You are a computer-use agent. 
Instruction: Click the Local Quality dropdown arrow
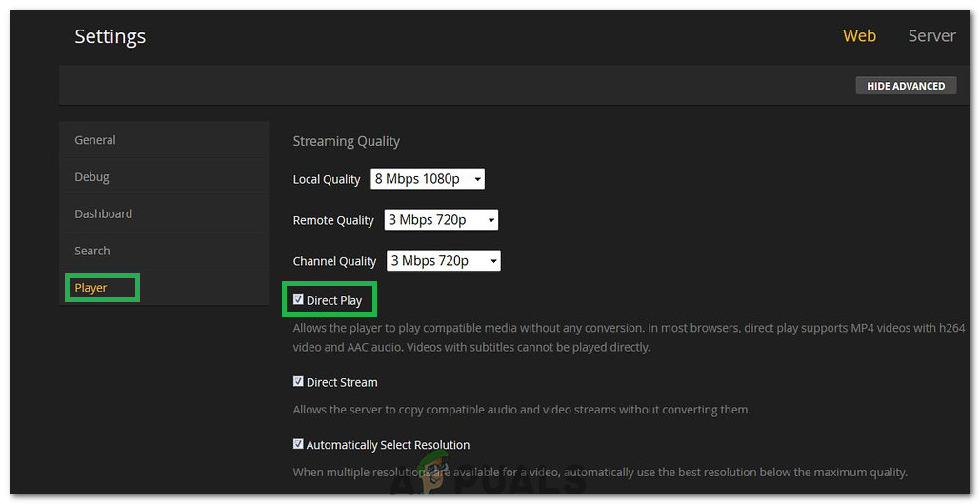click(x=477, y=179)
